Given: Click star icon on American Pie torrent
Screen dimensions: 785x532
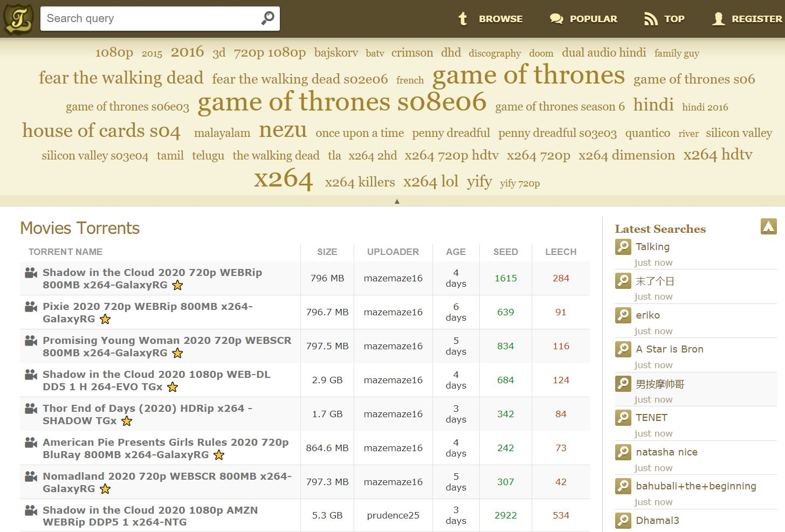Looking at the screenshot, I should click(219, 455).
